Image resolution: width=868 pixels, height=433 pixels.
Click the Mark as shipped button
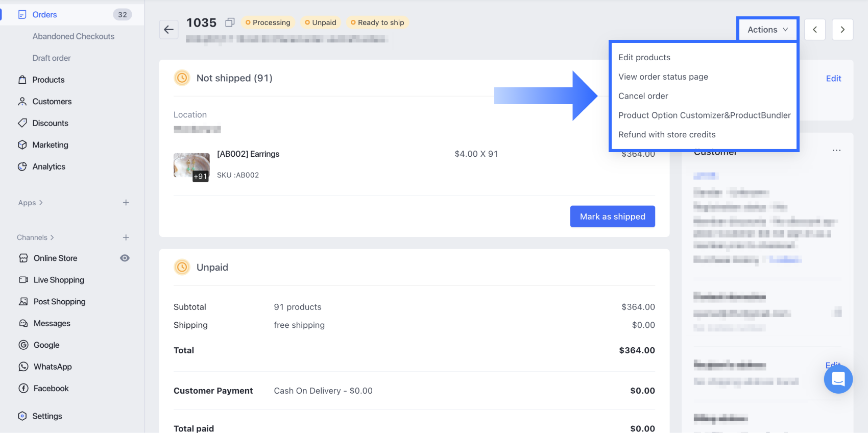tap(612, 216)
